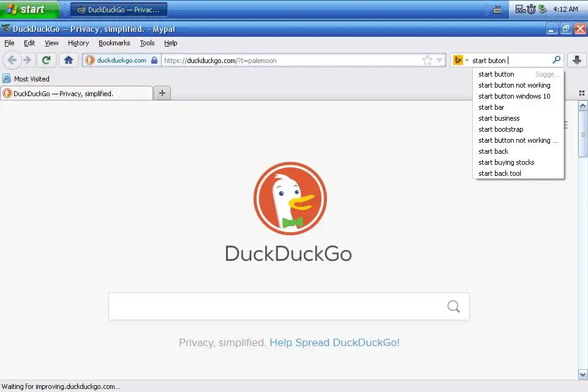Bookmark this page with the star icon
This screenshot has width=588, height=392.
pyautogui.click(x=427, y=60)
